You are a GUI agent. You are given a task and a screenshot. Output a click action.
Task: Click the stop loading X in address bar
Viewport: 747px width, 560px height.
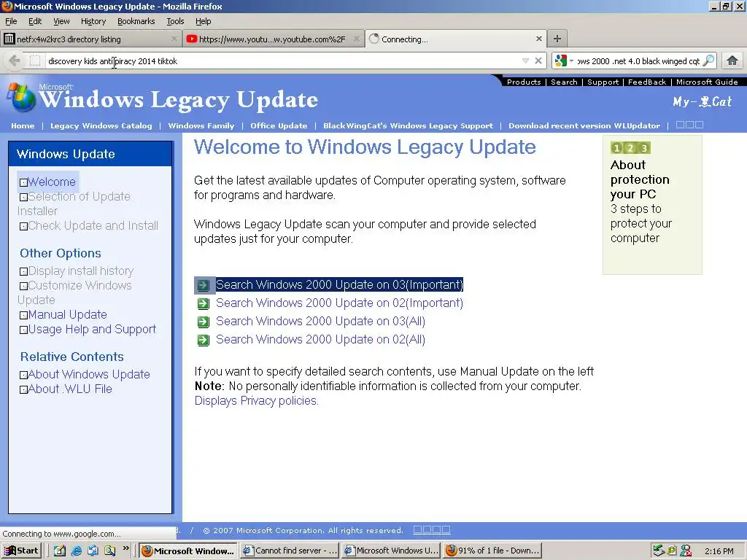[x=538, y=61]
